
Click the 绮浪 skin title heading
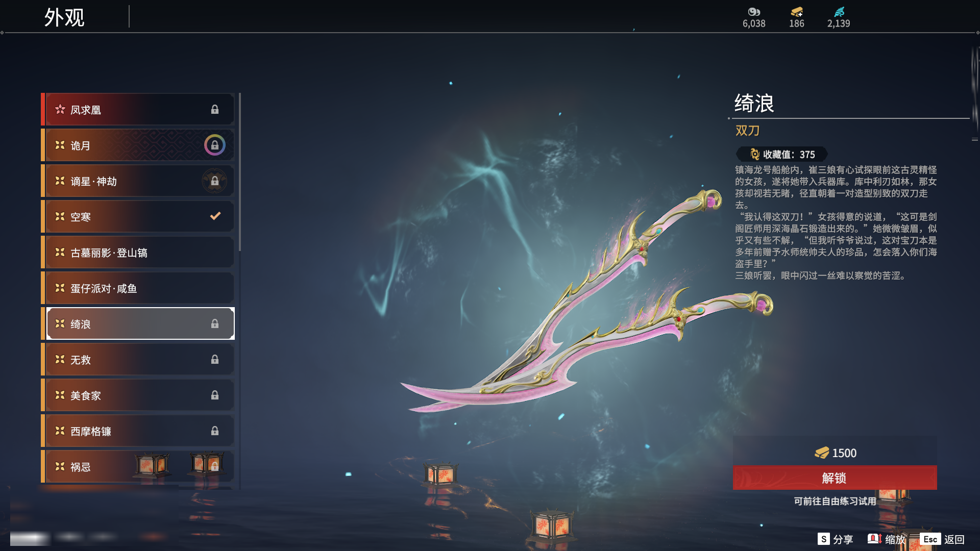tap(754, 103)
